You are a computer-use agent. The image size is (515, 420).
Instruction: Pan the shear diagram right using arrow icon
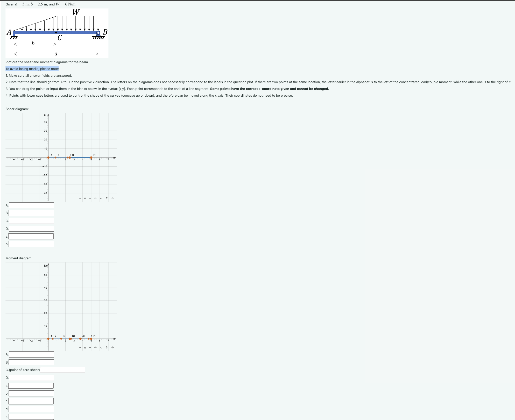pos(112,198)
